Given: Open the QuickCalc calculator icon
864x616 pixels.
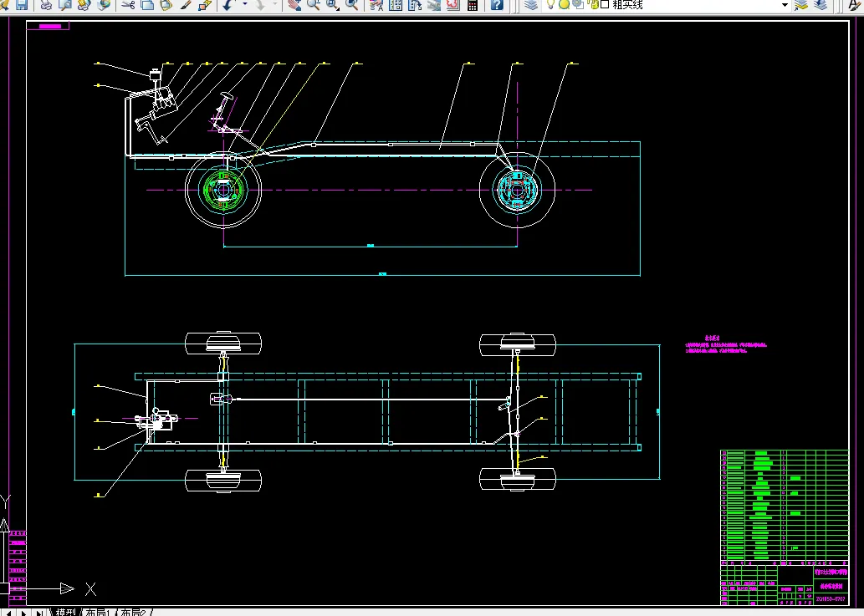Looking at the screenshot, I should pyautogui.click(x=473, y=5).
